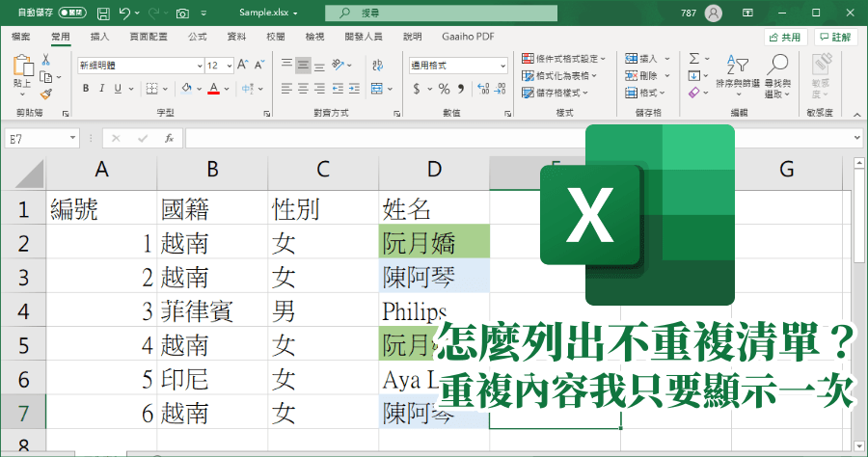Screen dimensions: 868x457
Task: Click the Redo arrow icon
Action: [x=154, y=13]
